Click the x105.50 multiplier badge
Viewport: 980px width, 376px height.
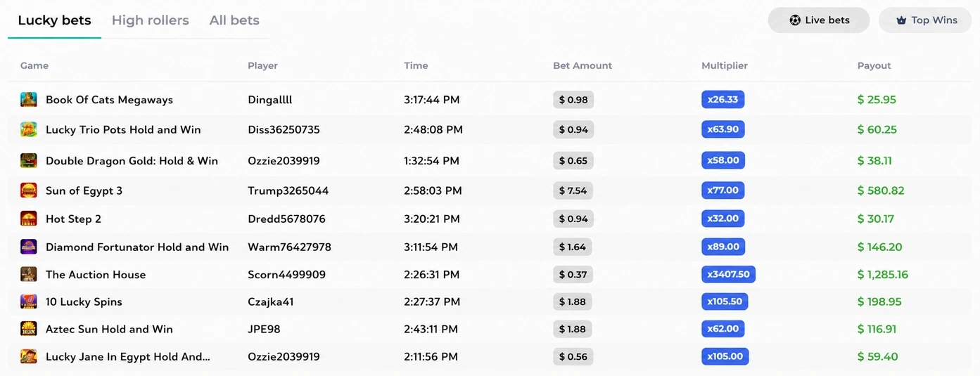725,302
